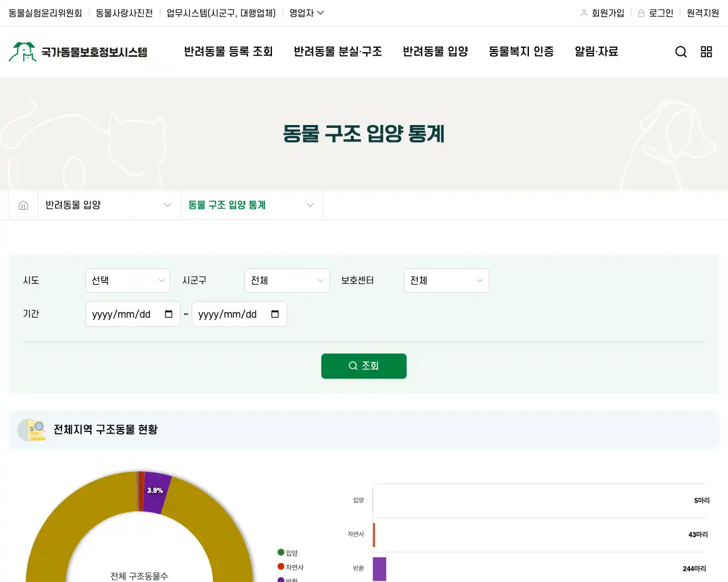Open the 업무시스템(시군구, 대행업체) link
This screenshot has width=728, height=582.
click(221, 13)
